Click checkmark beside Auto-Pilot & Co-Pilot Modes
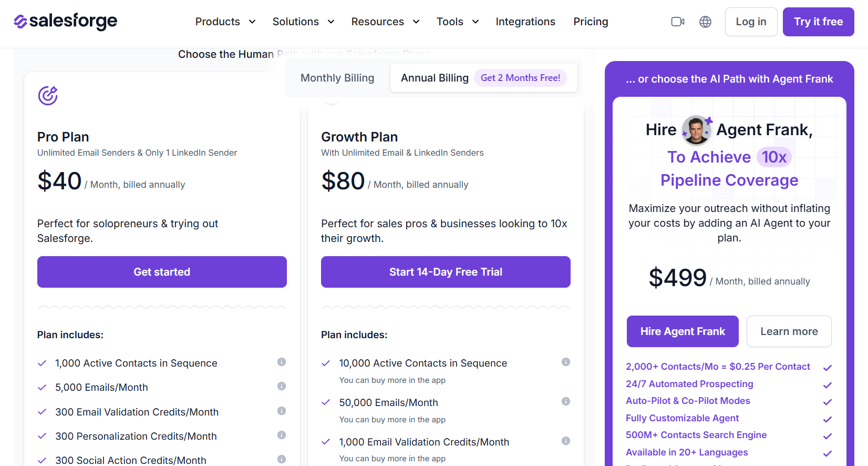The height and width of the screenshot is (466, 868). pyautogui.click(x=828, y=402)
